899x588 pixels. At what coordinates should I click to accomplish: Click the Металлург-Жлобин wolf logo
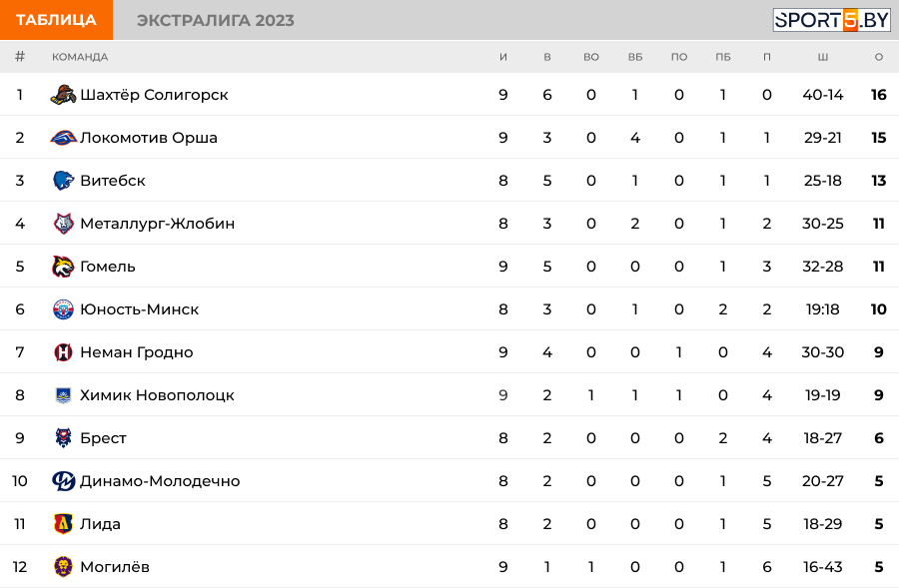point(63,224)
